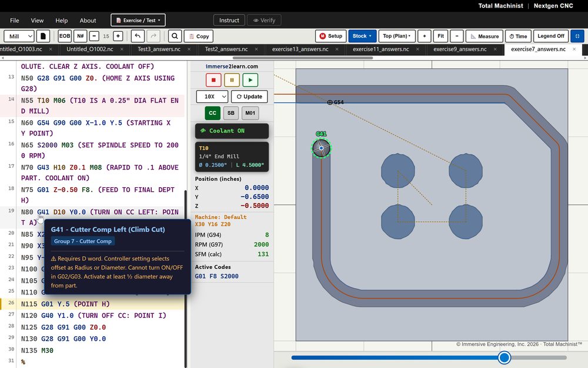Open the immerse2learn.com link

click(232, 67)
